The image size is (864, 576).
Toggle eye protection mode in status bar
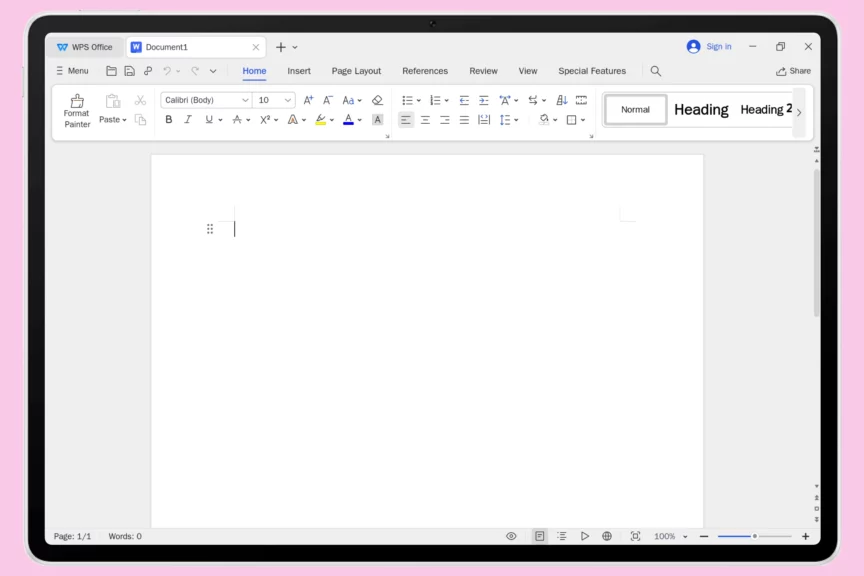pos(511,536)
